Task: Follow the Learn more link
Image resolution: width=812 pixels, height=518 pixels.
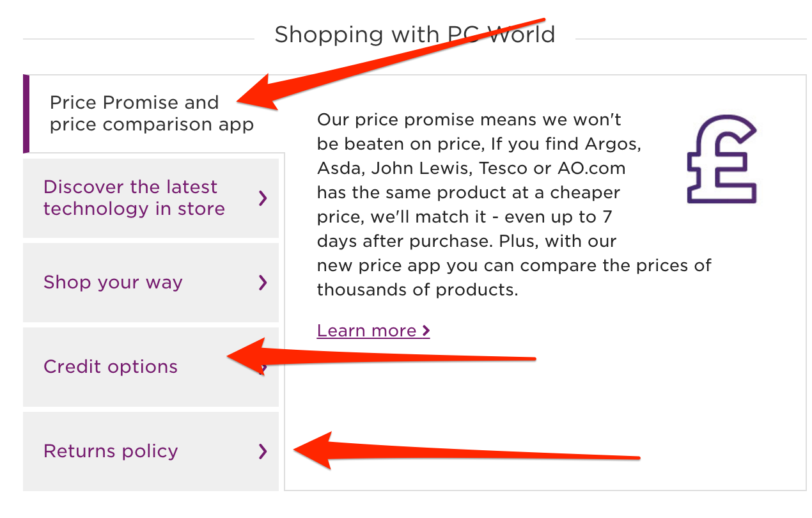Action: tap(366, 331)
